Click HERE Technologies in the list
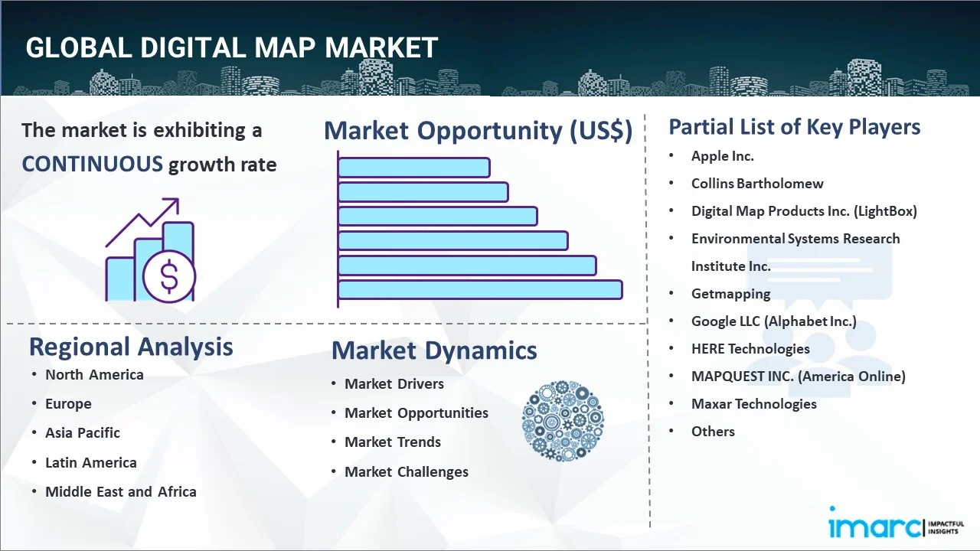980x551 pixels. (750, 349)
